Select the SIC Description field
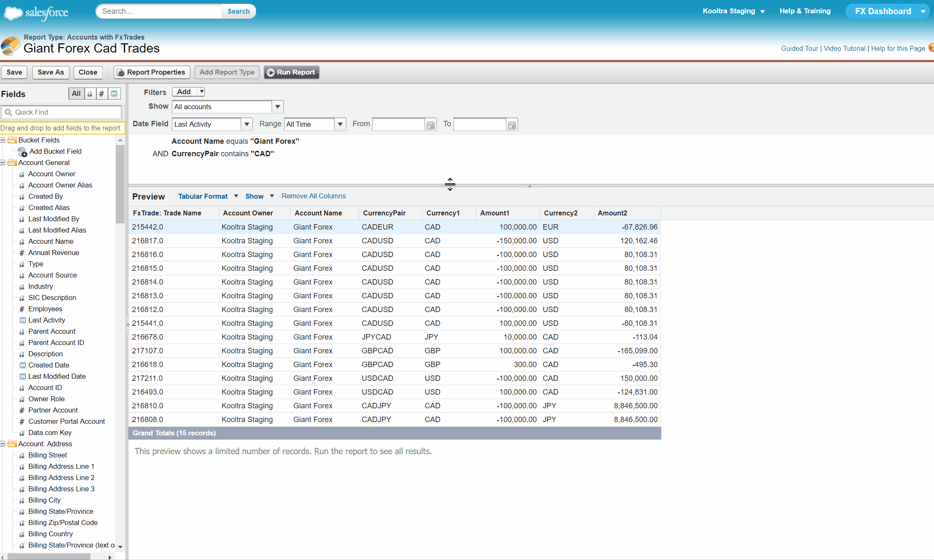934x560 pixels. coord(52,297)
